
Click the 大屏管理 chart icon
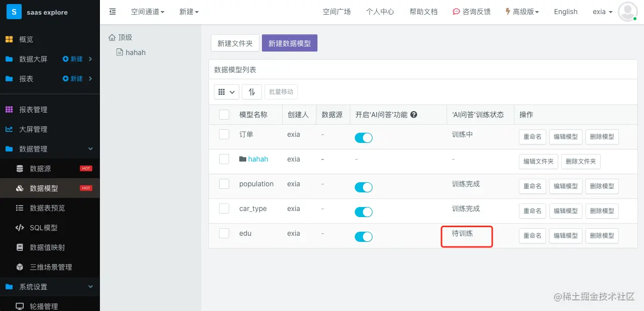click(9, 129)
